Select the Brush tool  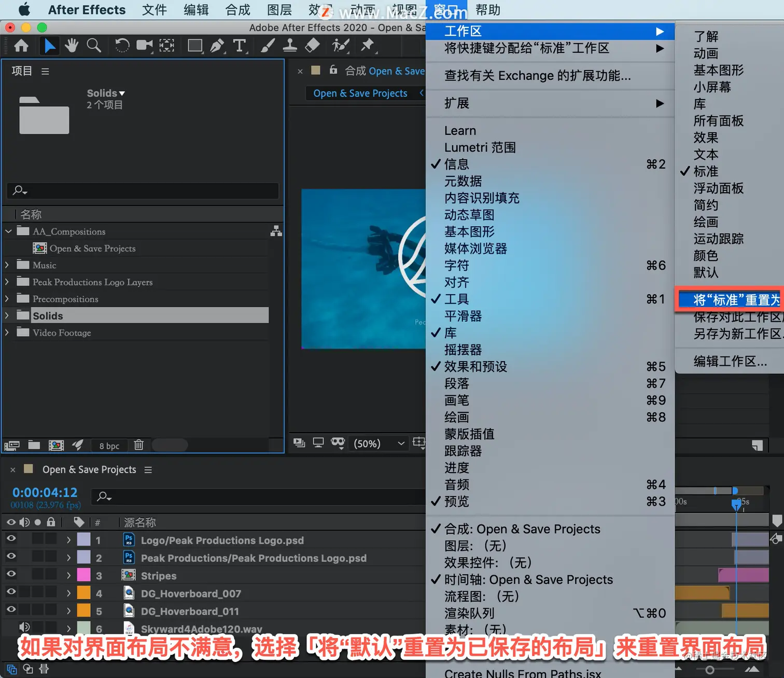click(x=268, y=46)
